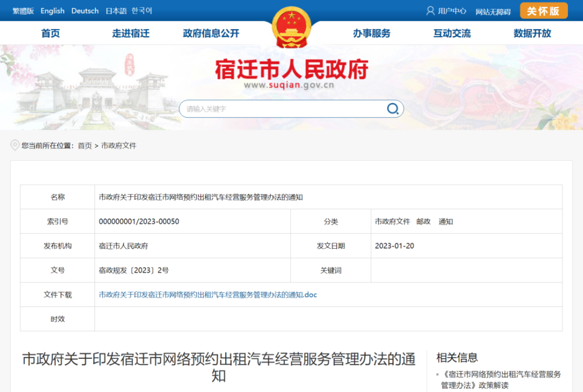Click the user center person icon
The height and width of the screenshot is (392, 583).
pyautogui.click(x=431, y=10)
